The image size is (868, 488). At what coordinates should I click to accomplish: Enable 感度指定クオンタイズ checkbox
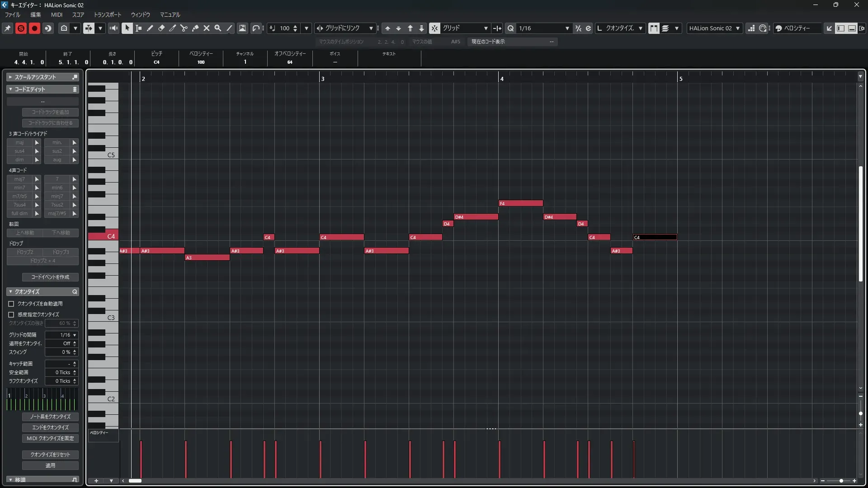(11, 314)
